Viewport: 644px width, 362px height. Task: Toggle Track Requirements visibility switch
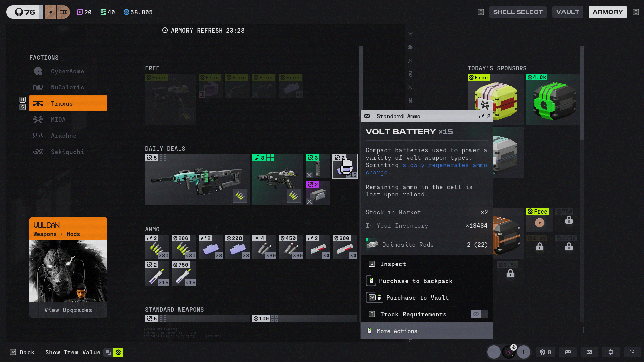(x=479, y=314)
